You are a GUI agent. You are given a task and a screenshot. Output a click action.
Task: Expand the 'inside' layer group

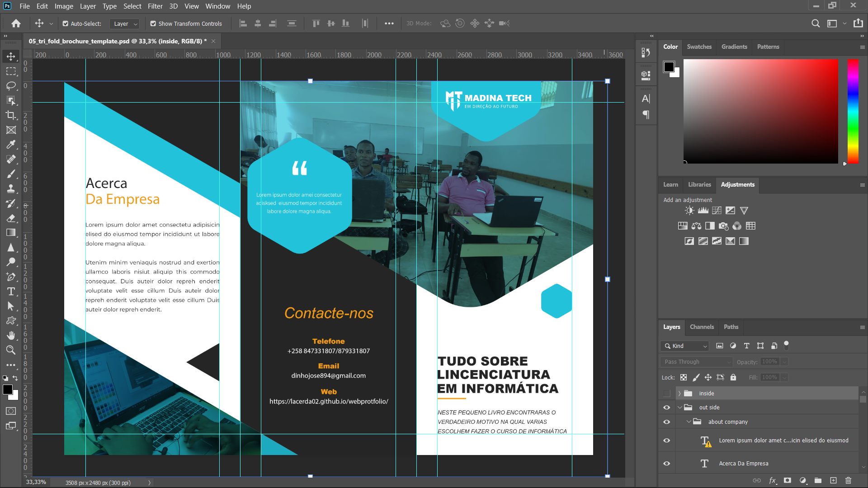click(x=679, y=394)
